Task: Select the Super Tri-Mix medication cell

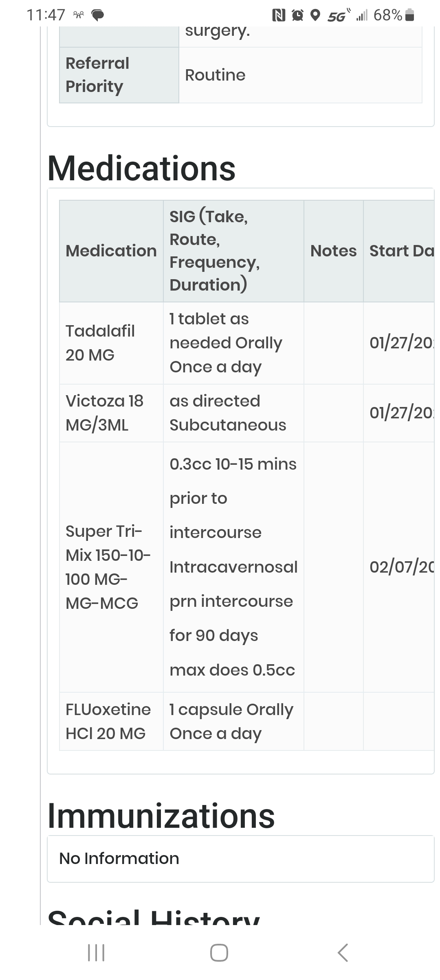Action: pyautogui.click(x=111, y=567)
